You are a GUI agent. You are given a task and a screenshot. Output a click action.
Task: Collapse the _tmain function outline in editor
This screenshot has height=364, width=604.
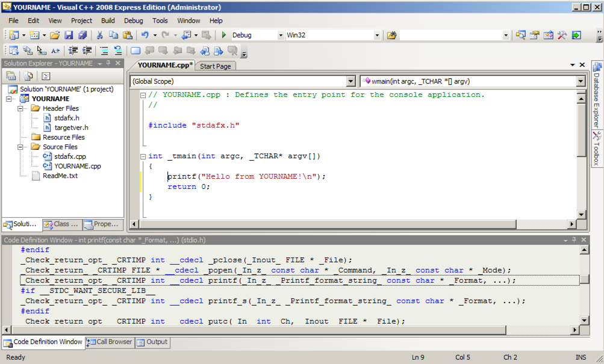tap(143, 156)
